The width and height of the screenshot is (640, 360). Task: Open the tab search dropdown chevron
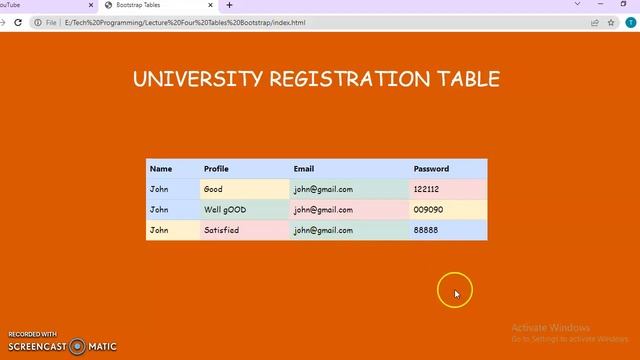[577, 4]
